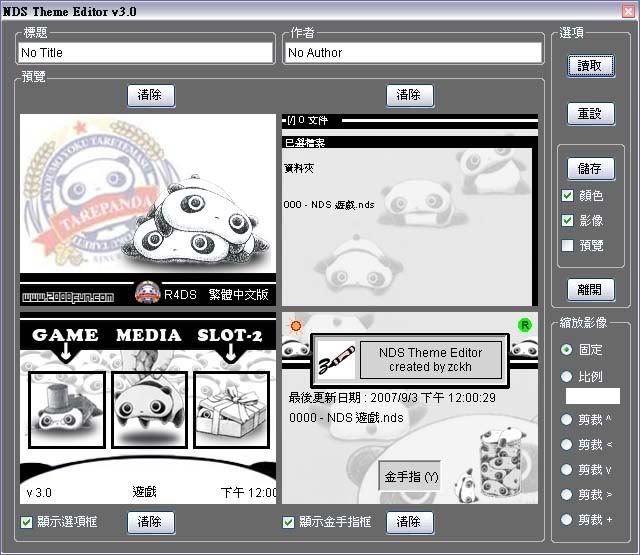640x555 pixels.
Task: Clear the top-right file list preview
Action: tap(410, 95)
